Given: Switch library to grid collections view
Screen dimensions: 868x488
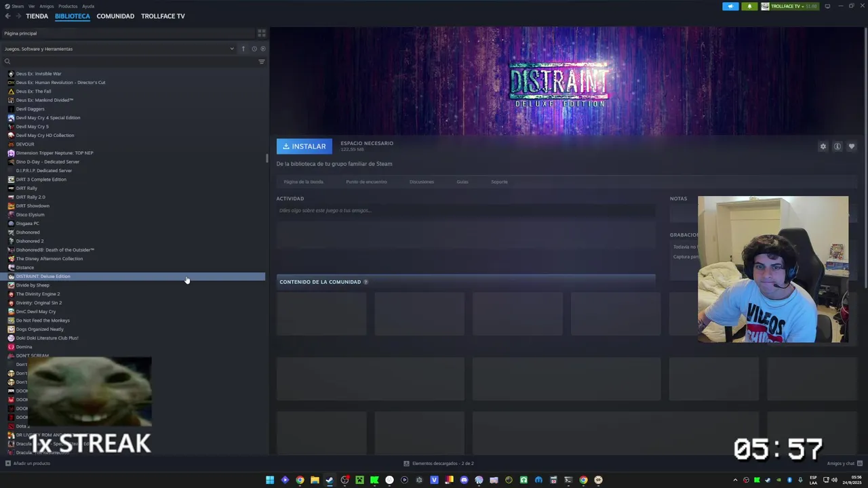Looking at the screenshot, I should tap(261, 33).
